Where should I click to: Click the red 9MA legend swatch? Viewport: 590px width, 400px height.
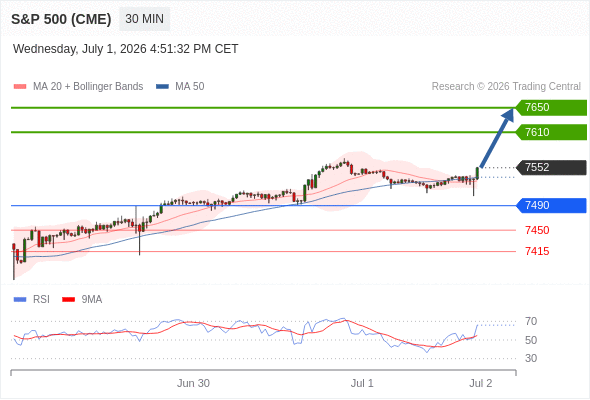coord(68,300)
